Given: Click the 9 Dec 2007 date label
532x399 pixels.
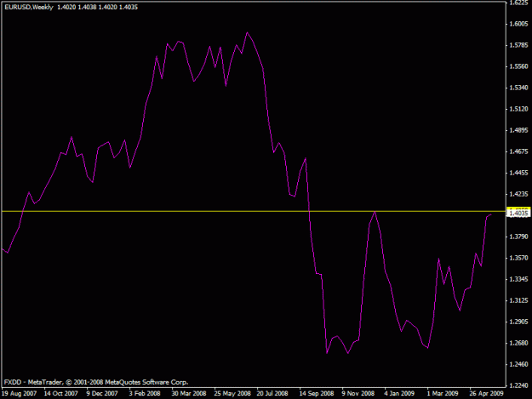Looking at the screenshot, I should click(x=102, y=393).
